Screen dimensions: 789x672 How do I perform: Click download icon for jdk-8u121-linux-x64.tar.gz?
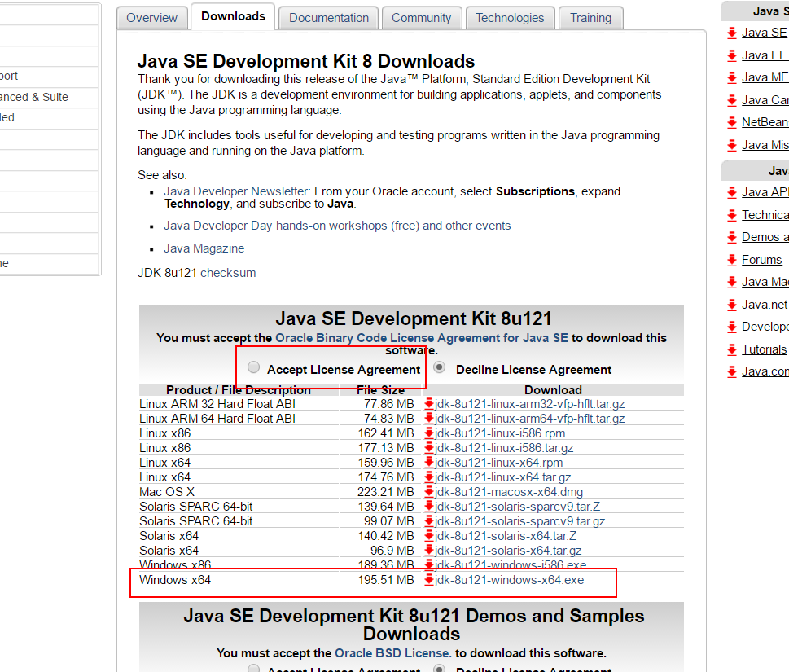[429, 477]
